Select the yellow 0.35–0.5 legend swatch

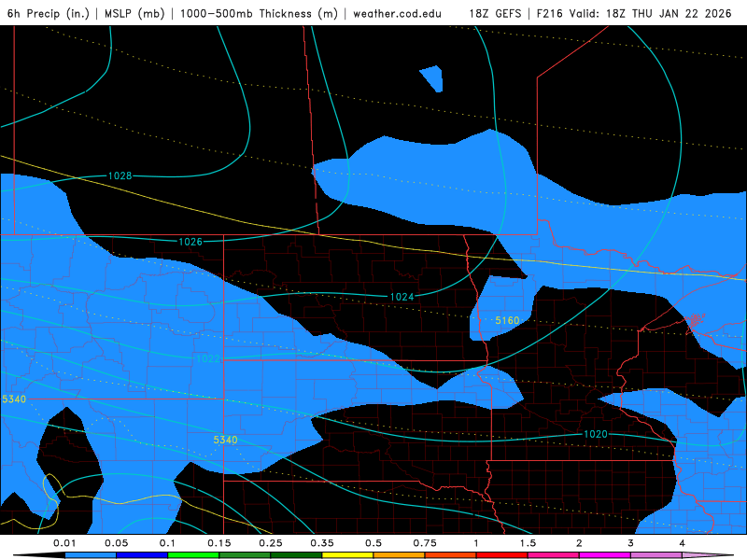(x=347, y=555)
